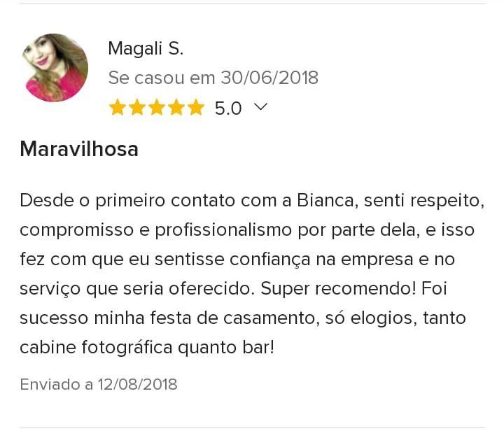Open Magali S. profile picture
The image size is (504, 431).
[55, 68]
